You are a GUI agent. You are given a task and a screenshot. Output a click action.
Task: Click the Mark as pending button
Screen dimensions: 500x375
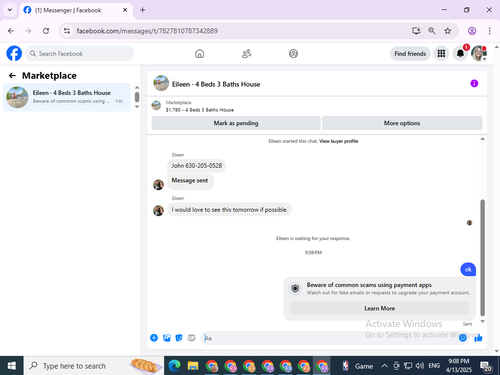(236, 123)
